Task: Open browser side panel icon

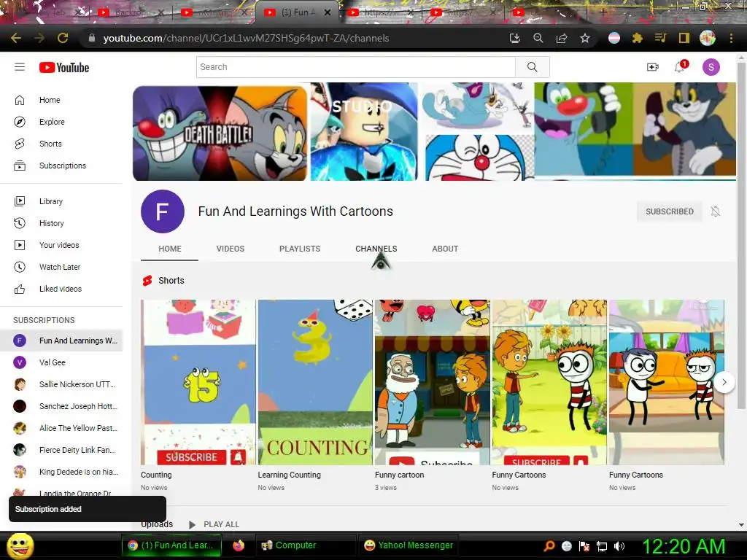Action: 684,38
